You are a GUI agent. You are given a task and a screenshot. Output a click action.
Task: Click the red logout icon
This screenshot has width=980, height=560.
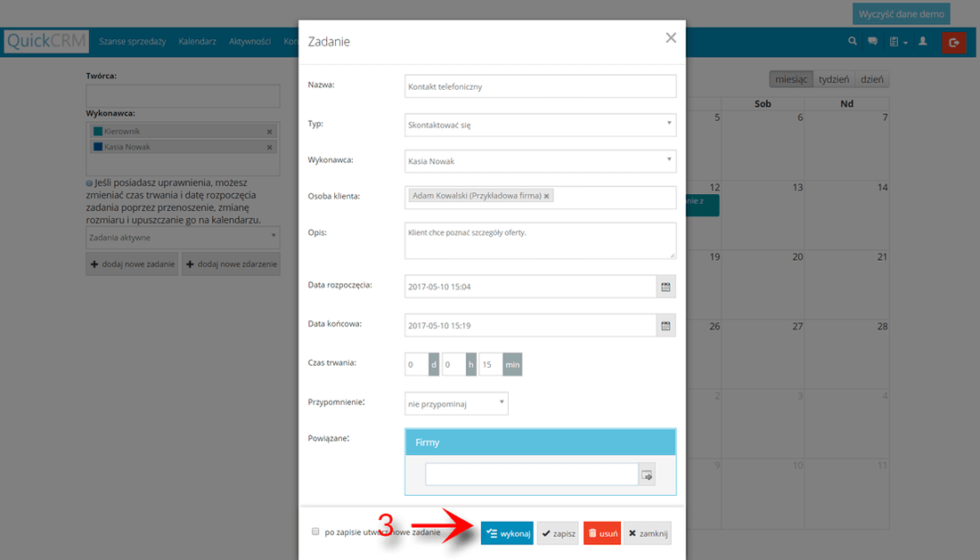(x=953, y=42)
